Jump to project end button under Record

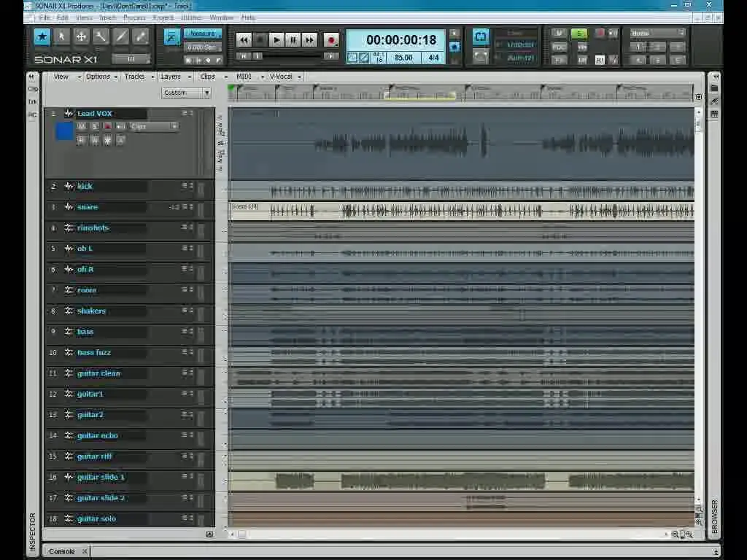330,56
